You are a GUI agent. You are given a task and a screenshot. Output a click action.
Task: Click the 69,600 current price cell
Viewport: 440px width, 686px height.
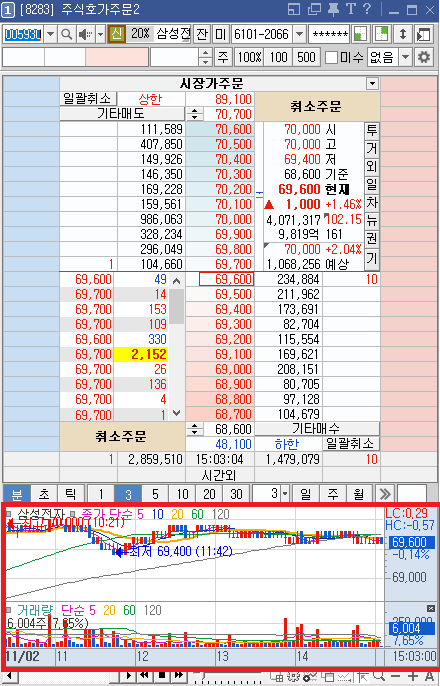(226, 279)
